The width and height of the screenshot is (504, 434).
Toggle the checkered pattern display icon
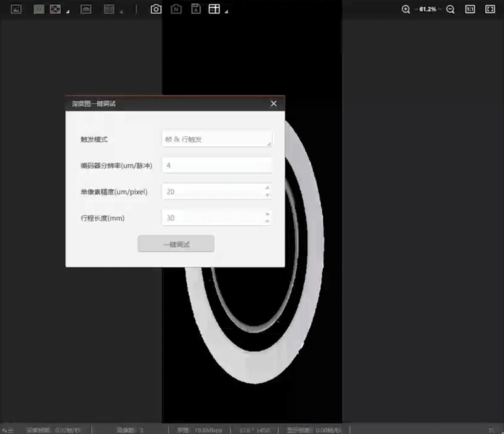(55, 9)
